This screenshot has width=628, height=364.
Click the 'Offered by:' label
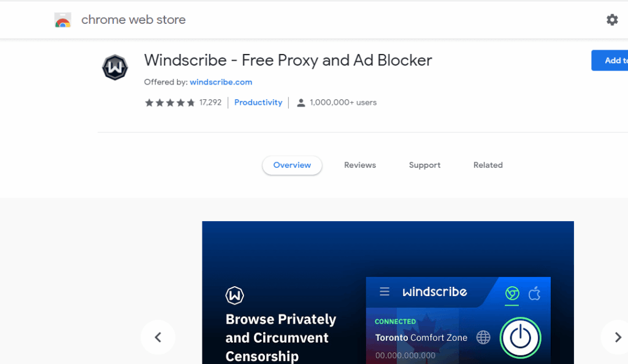pyautogui.click(x=166, y=82)
